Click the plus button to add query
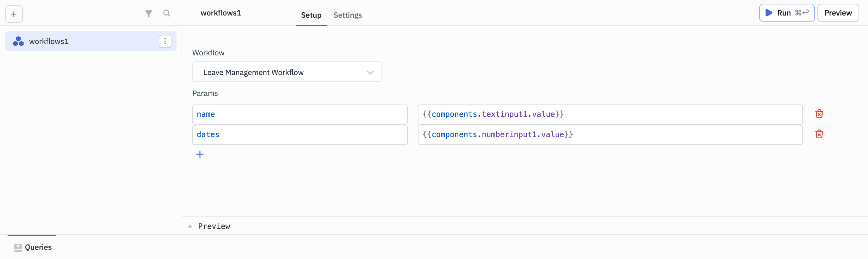 click(x=14, y=14)
